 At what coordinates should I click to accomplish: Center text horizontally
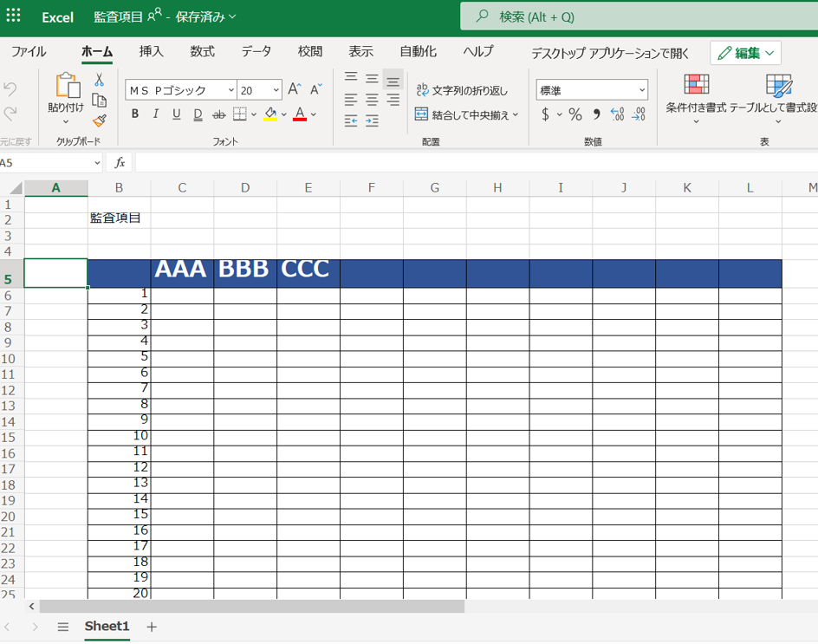[x=372, y=100]
